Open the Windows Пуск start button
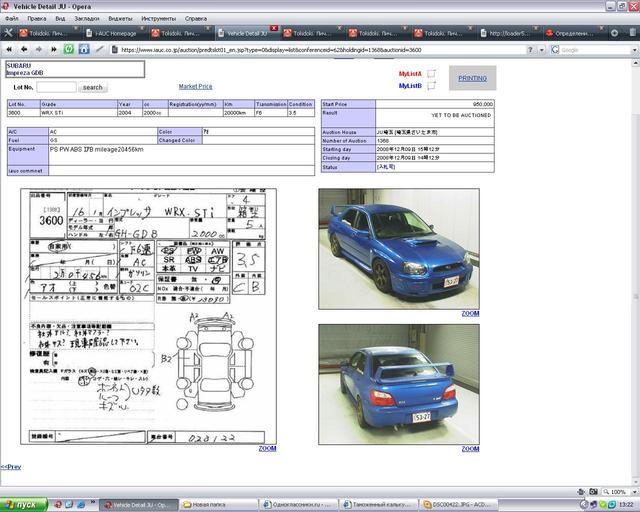 tap(24, 505)
